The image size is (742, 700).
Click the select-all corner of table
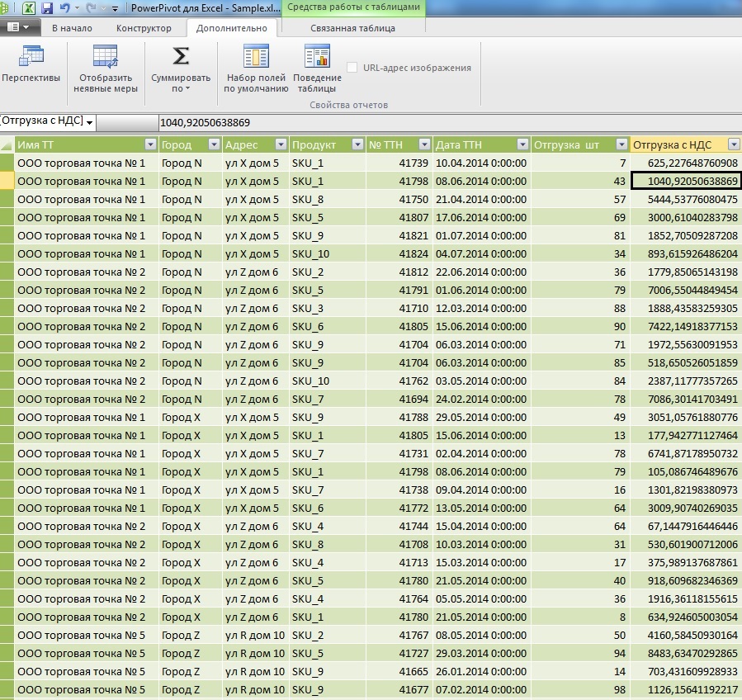coord(7,144)
